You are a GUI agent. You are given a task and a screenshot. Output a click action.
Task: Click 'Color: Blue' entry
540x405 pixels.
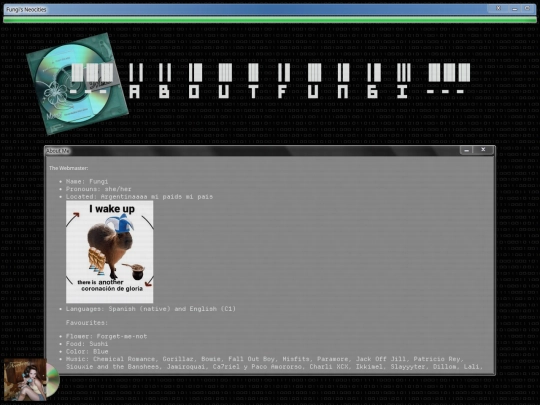(87, 352)
